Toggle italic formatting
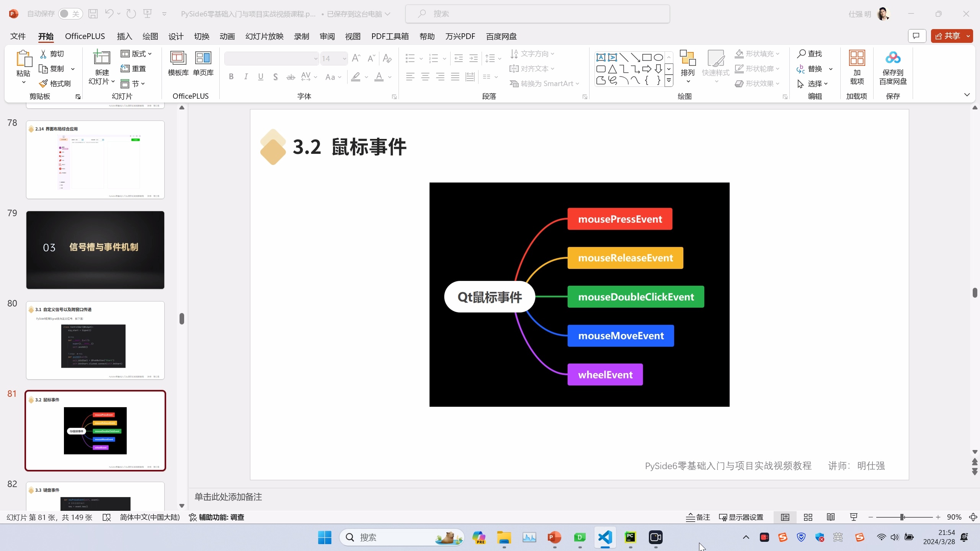Image resolution: width=980 pixels, height=551 pixels. point(246,76)
